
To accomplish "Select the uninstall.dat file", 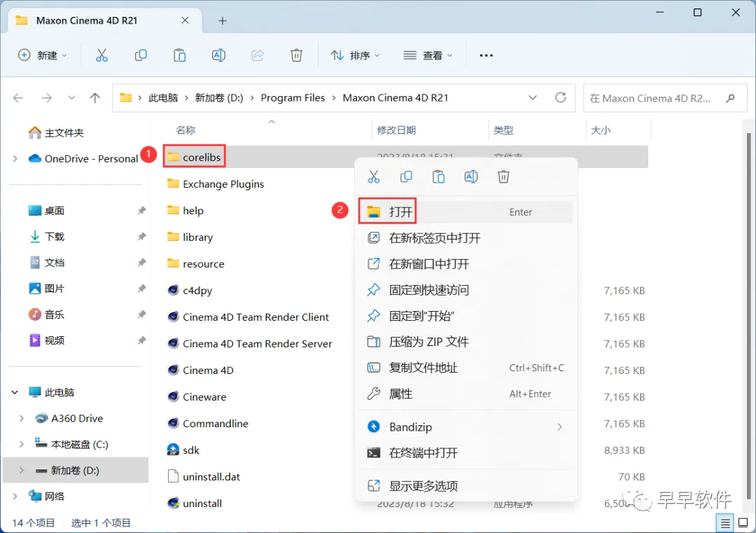I will (204, 476).
